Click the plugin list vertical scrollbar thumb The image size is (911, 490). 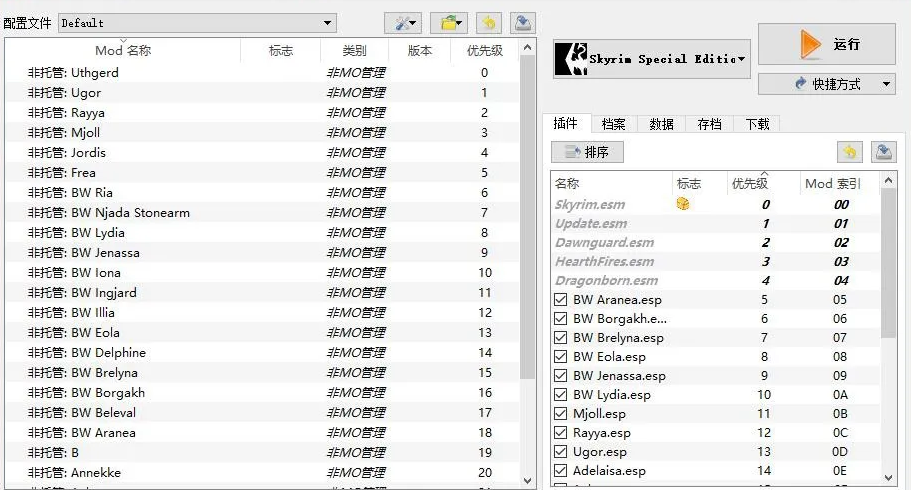pos(888,263)
